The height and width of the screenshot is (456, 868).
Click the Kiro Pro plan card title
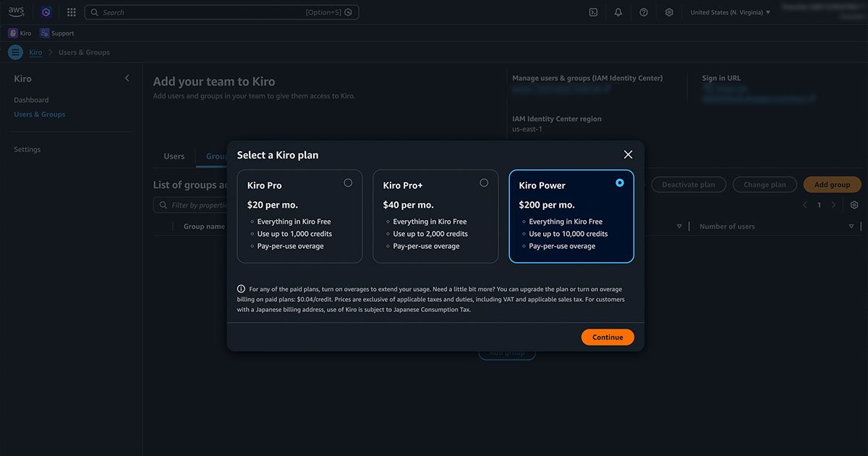pyautogui.click(x=265, y=185)
